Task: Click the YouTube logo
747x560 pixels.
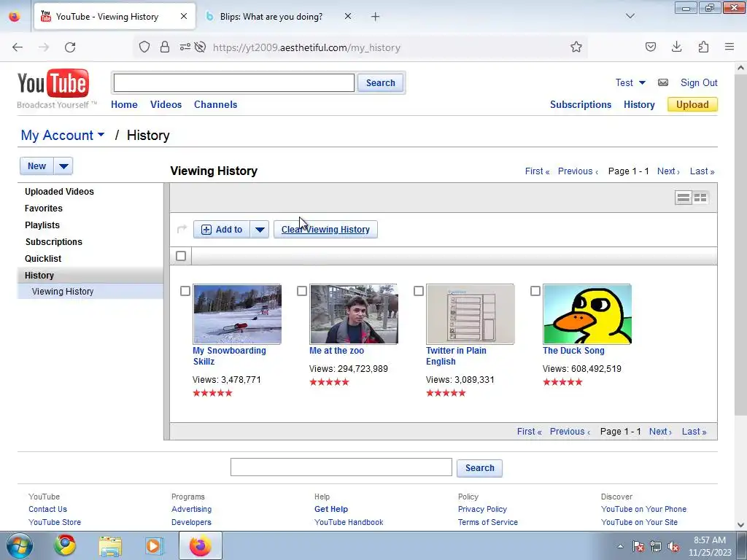Action: click(53, 83)
